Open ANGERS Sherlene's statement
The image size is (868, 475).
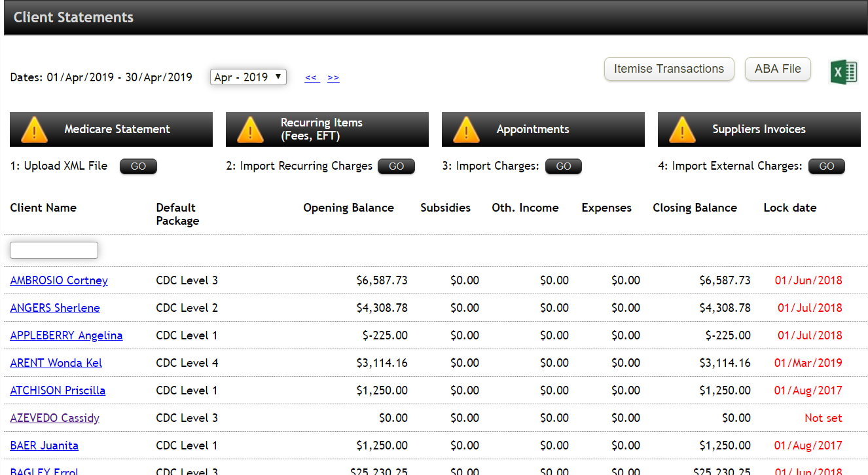click(x=55, y=307)
